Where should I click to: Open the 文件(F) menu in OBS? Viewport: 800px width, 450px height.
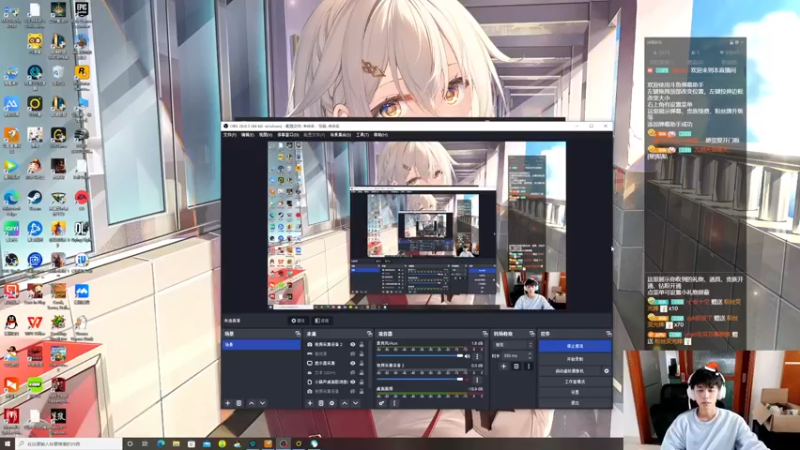(x=230, y=135)
